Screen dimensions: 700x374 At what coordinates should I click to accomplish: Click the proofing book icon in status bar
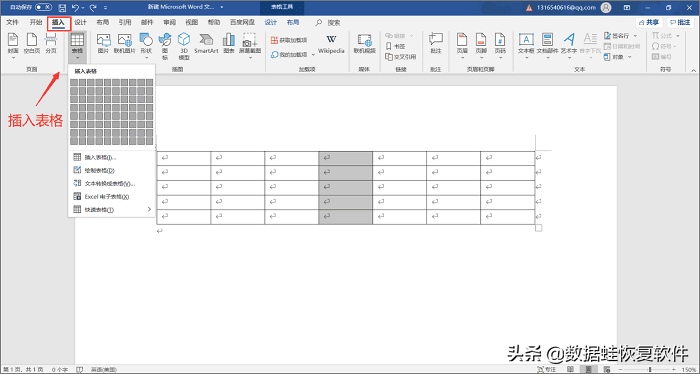79,370
